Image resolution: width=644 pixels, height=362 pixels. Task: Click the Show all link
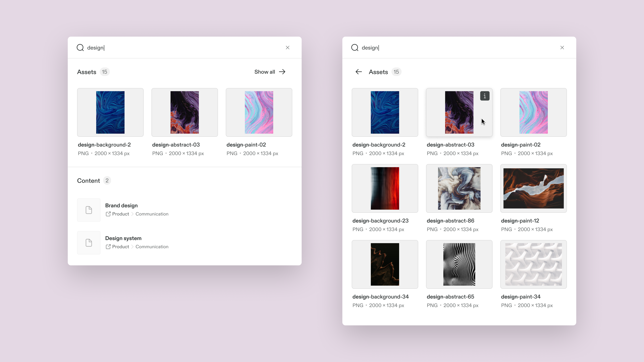pos(265,72)
